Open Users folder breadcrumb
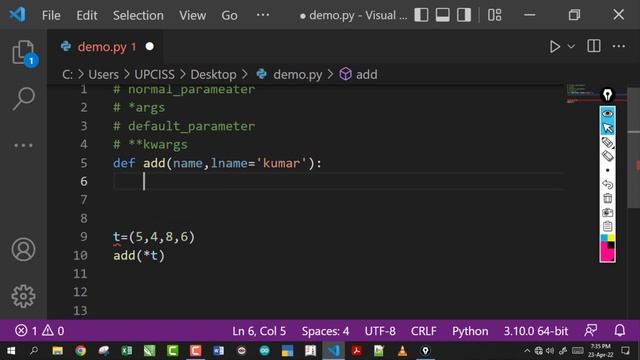Screen dimensions: 640x360 (x=104, y=74)
